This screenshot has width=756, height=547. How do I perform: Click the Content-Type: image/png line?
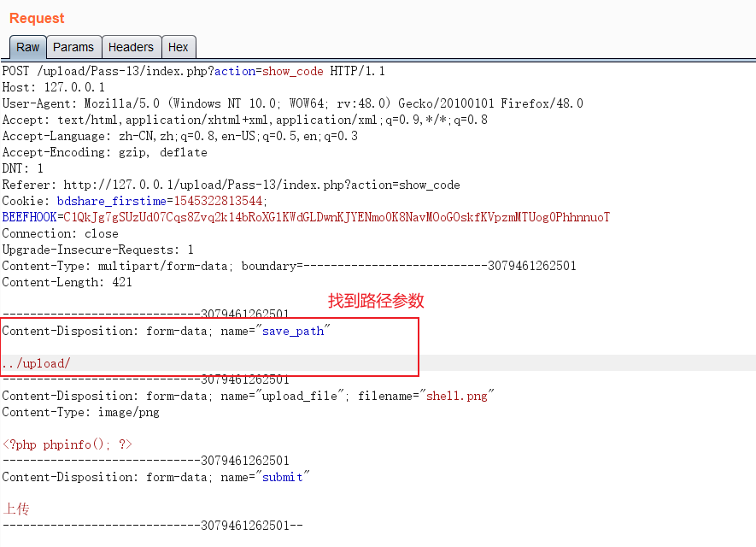pyautogui.click(x=80, y=413)
